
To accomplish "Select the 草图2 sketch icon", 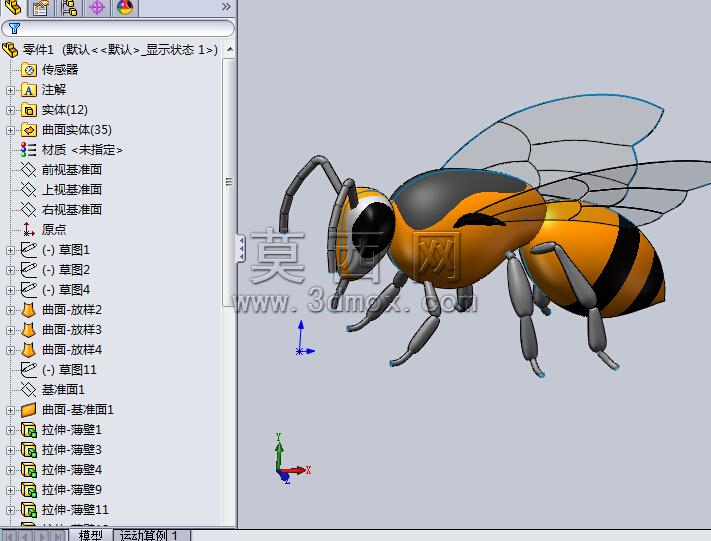I will tap(29, 269).
